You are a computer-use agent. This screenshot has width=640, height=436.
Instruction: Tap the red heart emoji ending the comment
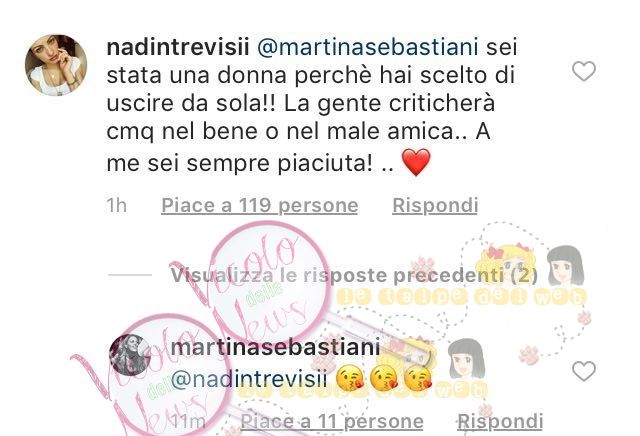[416, 162]
